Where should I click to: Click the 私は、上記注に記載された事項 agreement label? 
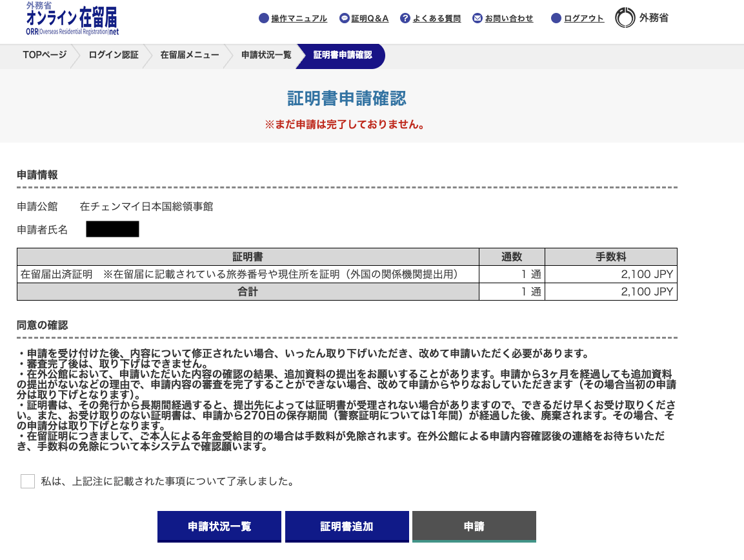(167, 481)
